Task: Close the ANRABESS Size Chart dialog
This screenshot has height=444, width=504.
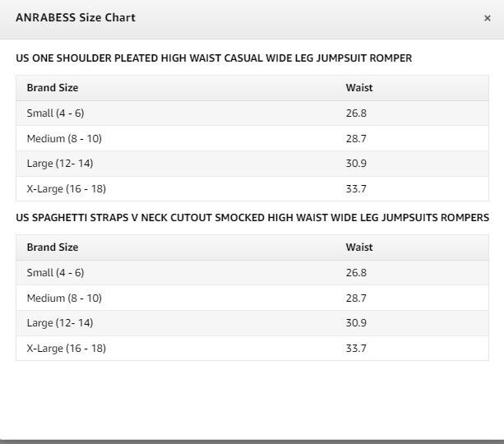Action: pos(488,18)
